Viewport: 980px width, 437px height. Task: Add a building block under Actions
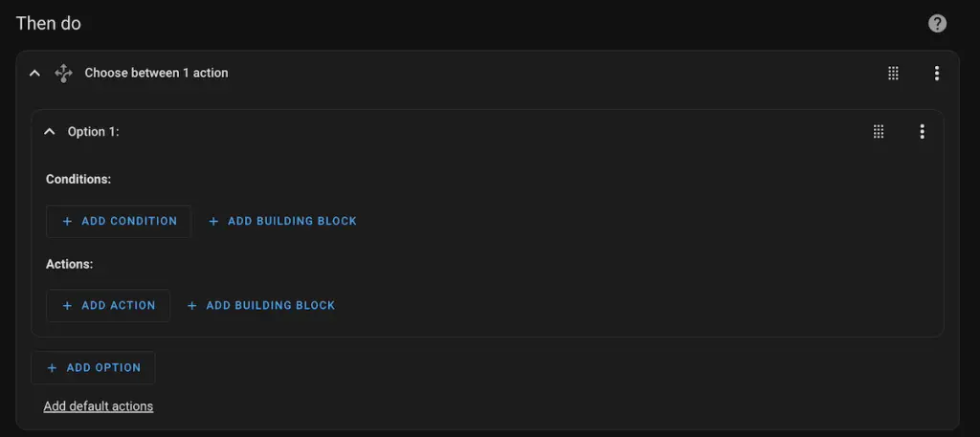261,305
